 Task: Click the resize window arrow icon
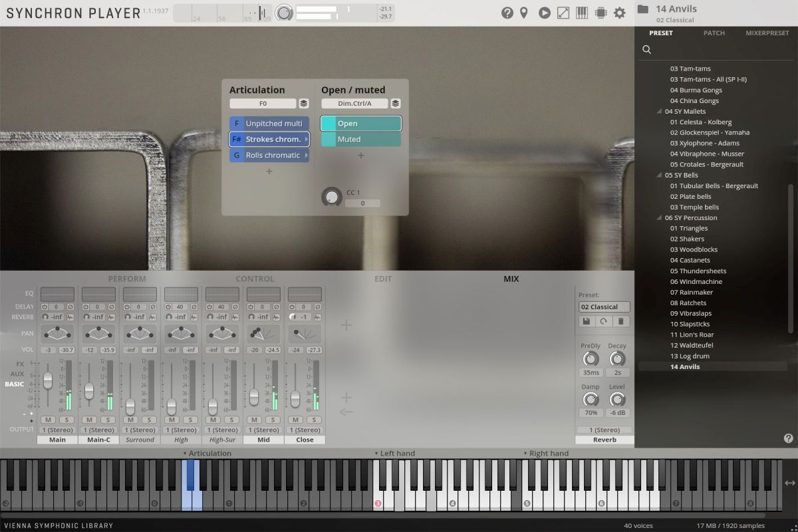pos(563,13)
